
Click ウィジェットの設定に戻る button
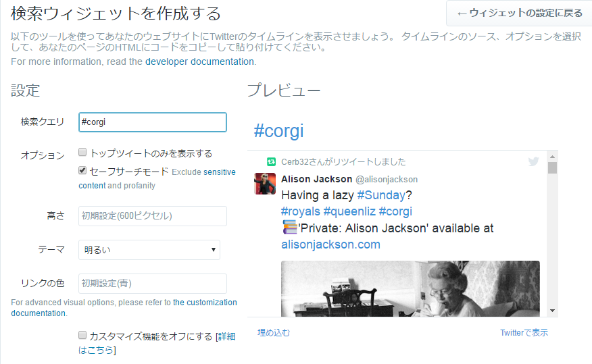coord(519,14)
